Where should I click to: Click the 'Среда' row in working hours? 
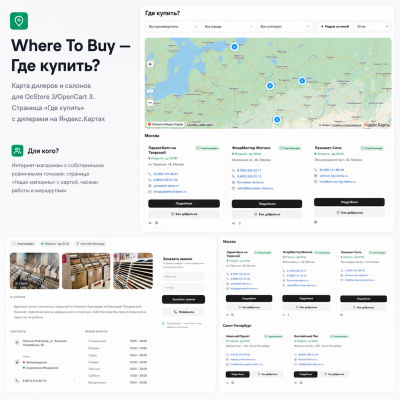117,355
